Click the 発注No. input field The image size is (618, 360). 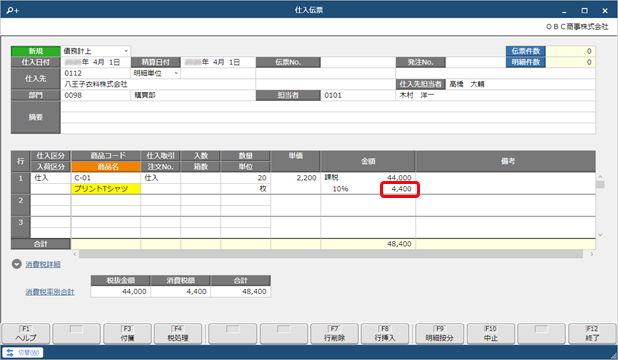tap(475, 62)
